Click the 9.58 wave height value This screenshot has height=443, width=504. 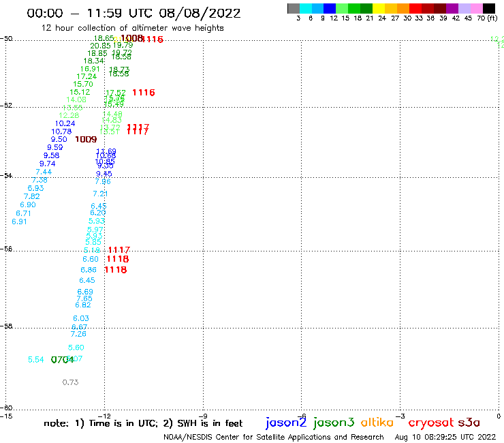click(52, 155)
